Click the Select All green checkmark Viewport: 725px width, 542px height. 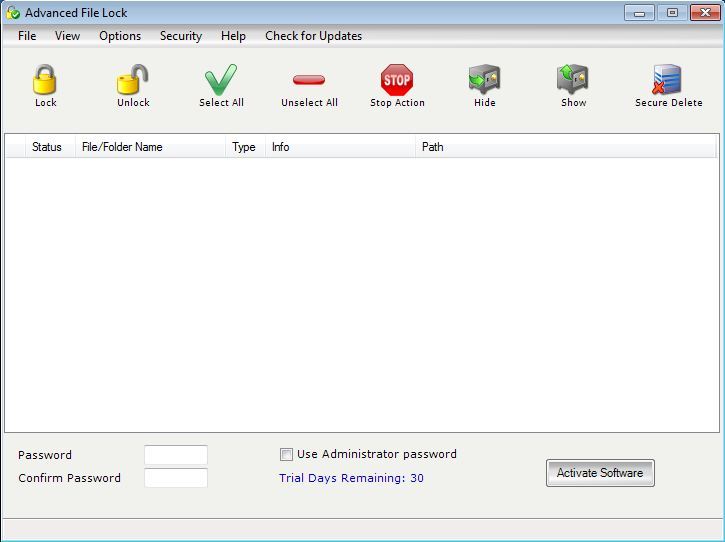221,80
